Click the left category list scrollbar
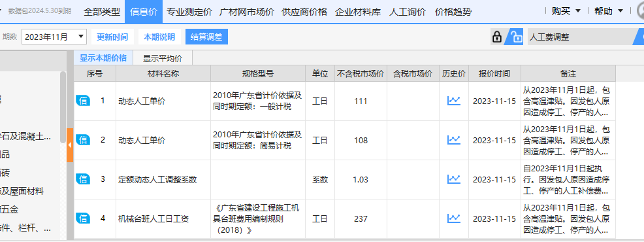This screenshot has width=644, height=242. [x=63, y=107]
